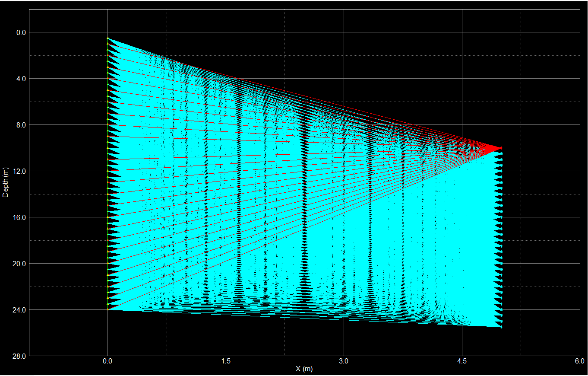Click the 'Depth (m)' axis title
This screenshot has height=376, width=588.
(6, 182)
